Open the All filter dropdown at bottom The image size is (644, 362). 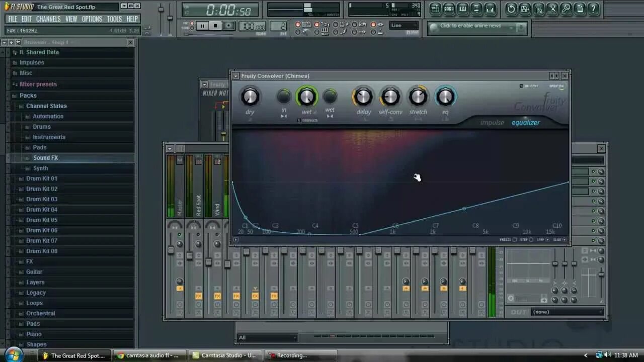(x=267, y=338)
